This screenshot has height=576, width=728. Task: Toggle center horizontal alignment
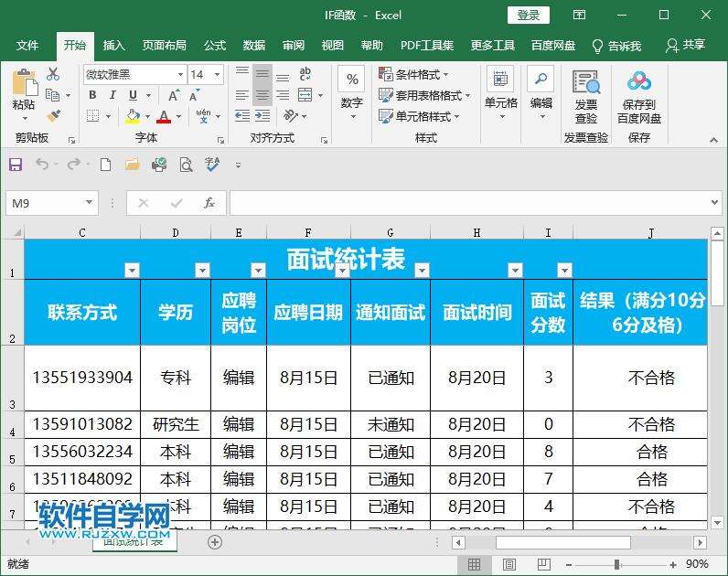coord(262,96)
